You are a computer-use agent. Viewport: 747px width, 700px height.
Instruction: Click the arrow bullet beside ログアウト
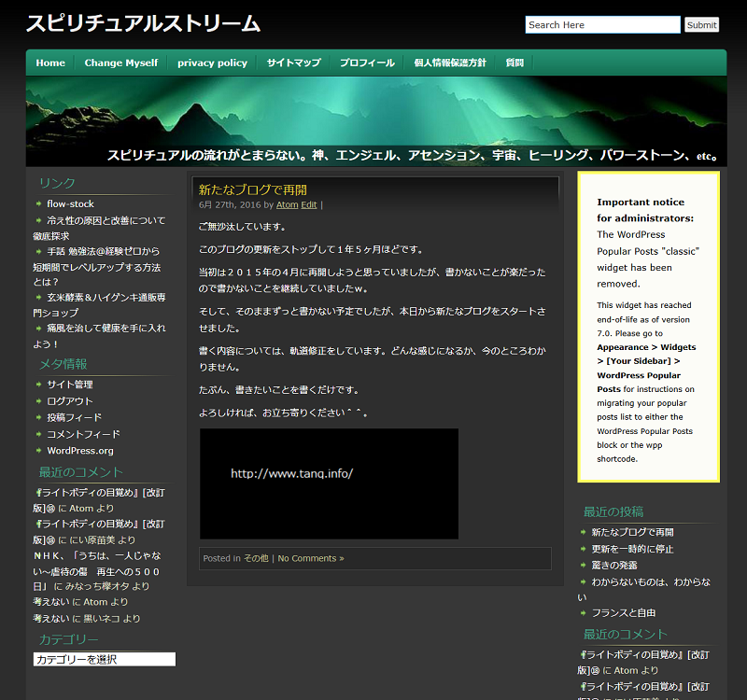38,401
